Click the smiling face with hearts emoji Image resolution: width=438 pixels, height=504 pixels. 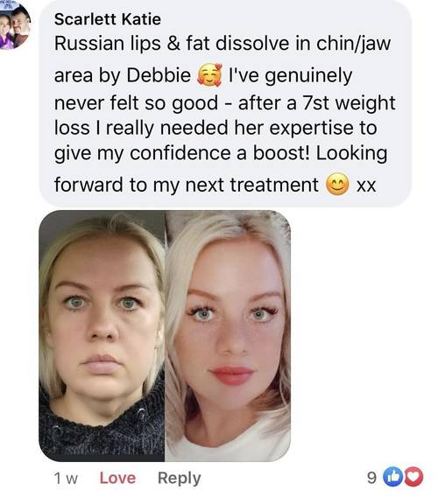coord(209,75)
